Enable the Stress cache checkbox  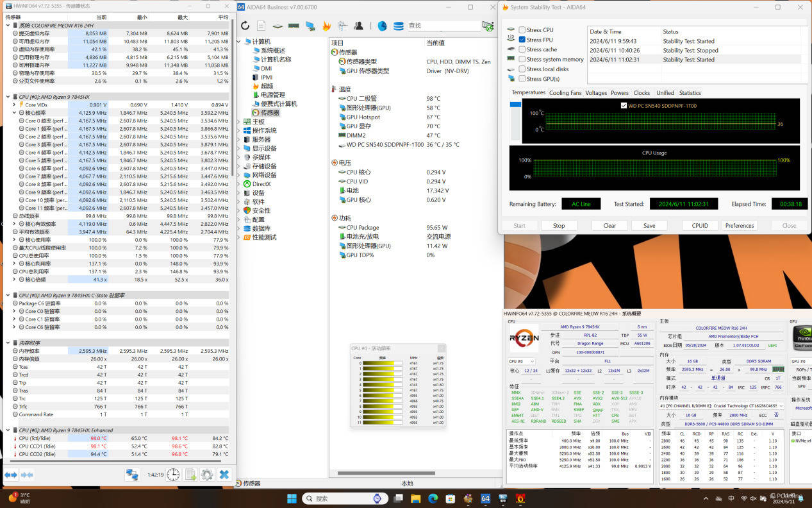pyautogui.click(x=522, y=49)
